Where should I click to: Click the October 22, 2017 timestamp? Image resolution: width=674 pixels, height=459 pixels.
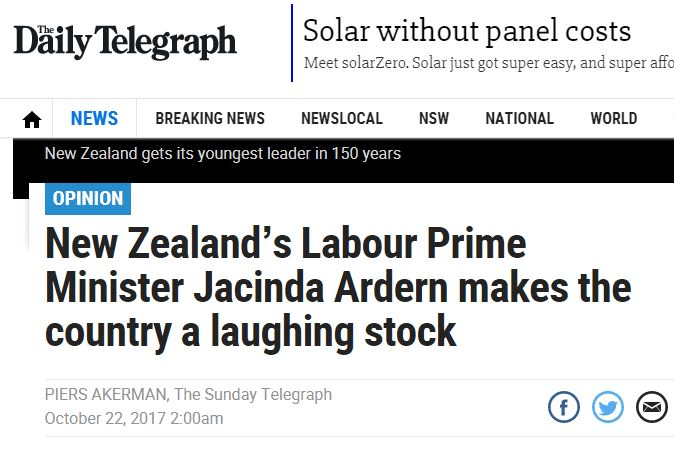click(x=134, y=418)
